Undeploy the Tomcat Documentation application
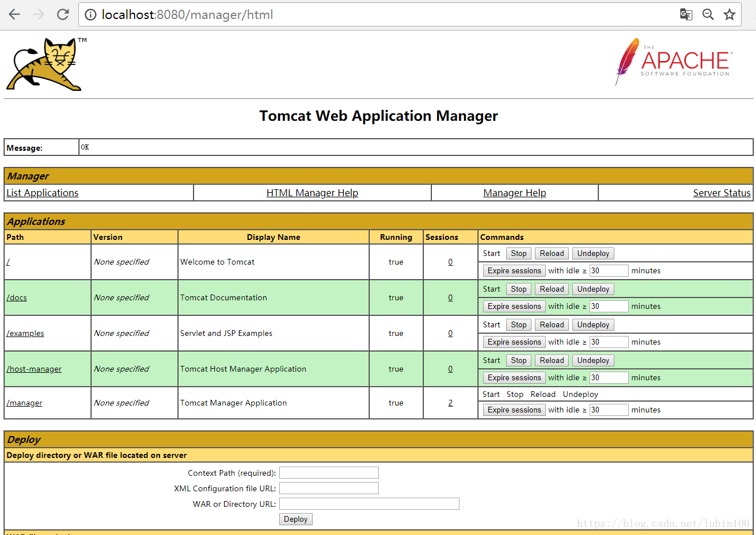The image size is (756, 535). [x=593, y=289]
